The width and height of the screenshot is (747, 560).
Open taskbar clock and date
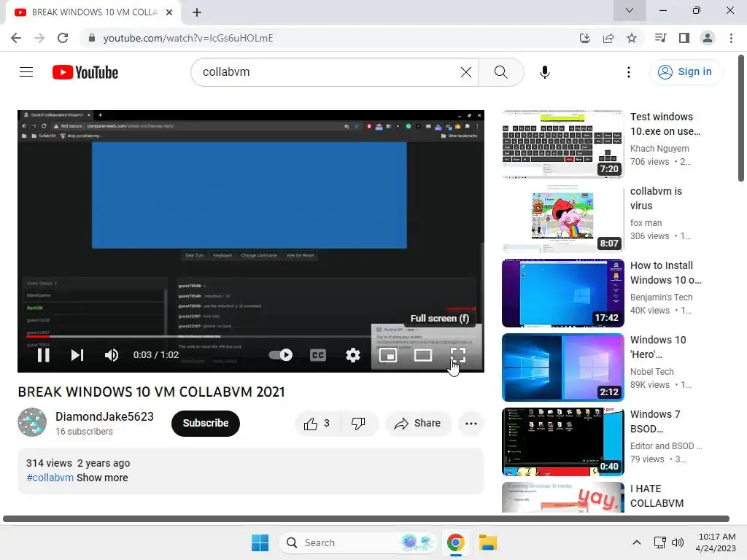pos(716,542)
